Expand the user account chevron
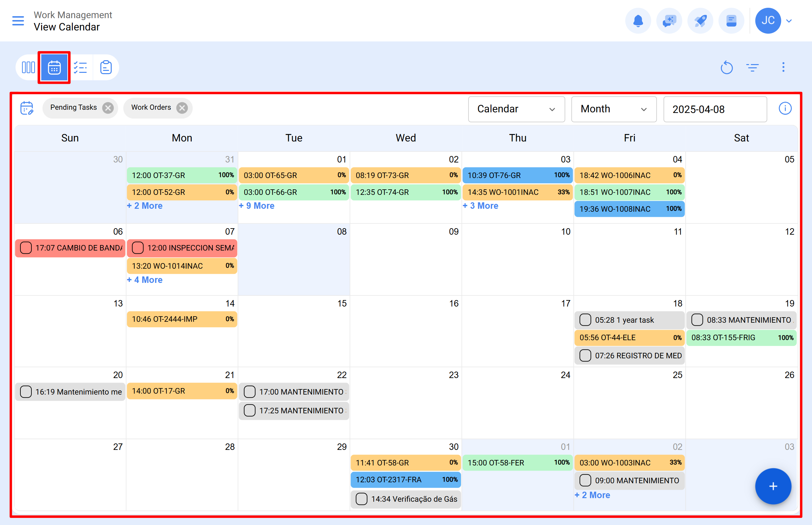Image resolution: width=812 pixels, height=525 pixels. pos(789,21)
